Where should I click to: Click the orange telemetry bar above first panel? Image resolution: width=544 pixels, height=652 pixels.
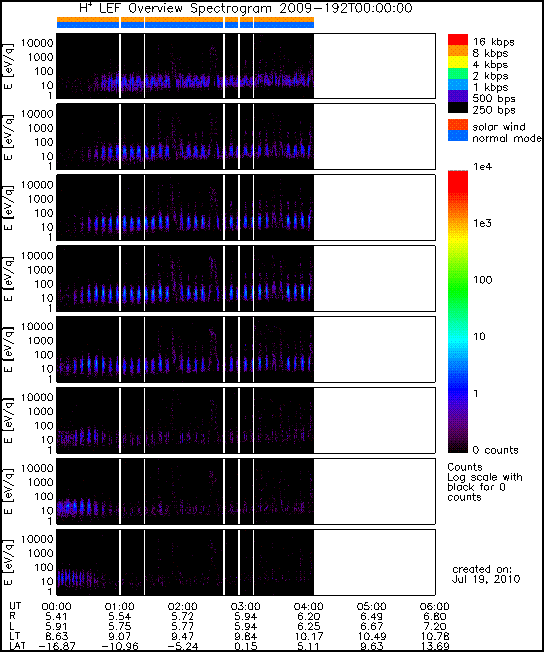tap(185, 20)
